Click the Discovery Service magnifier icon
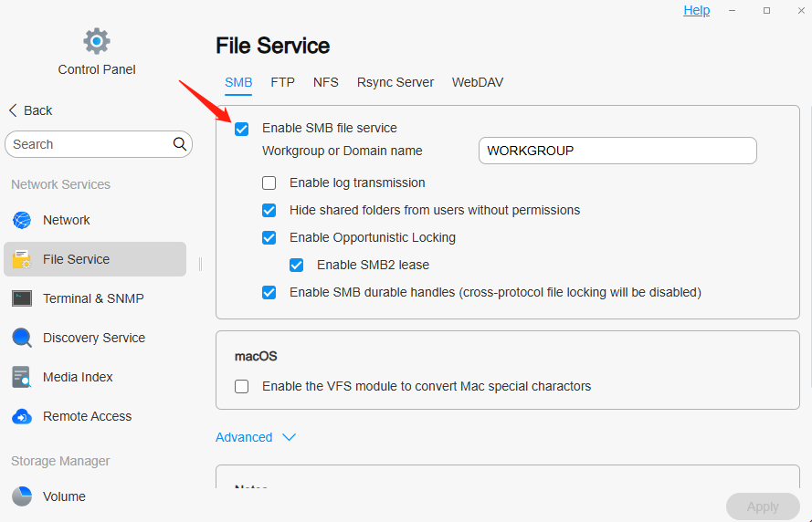The image size is (812, 522). tap(22, 338)
